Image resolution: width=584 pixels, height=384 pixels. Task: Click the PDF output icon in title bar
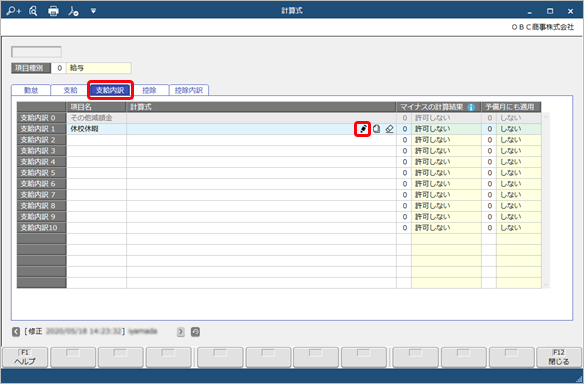[73, 11]
